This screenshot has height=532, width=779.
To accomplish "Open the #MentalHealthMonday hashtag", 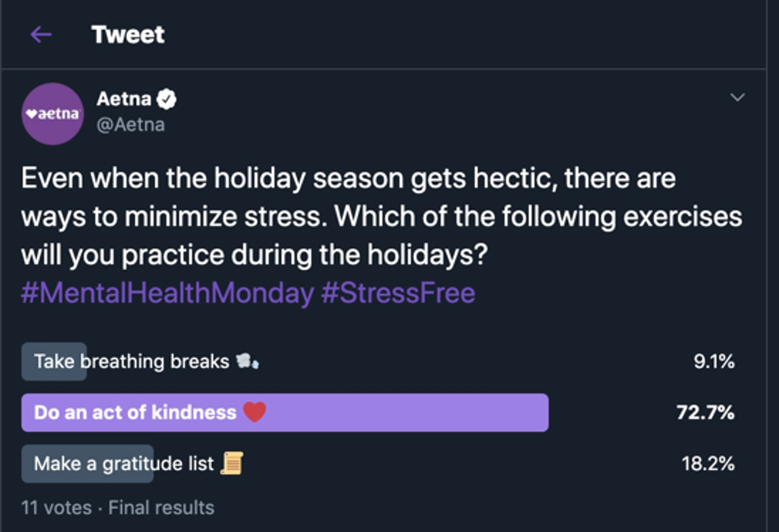I will click(167, 292).
